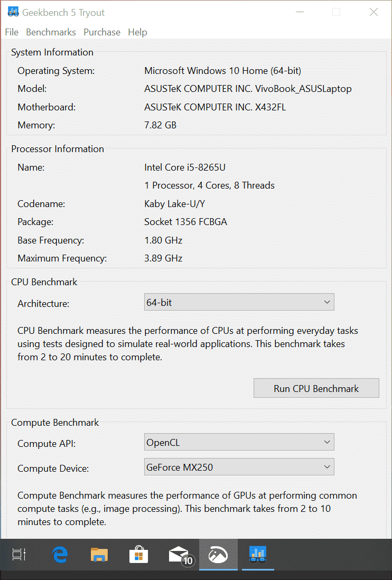
Task: Launch Microsoft Edge from the taskbar
Action: pos(60,555)
